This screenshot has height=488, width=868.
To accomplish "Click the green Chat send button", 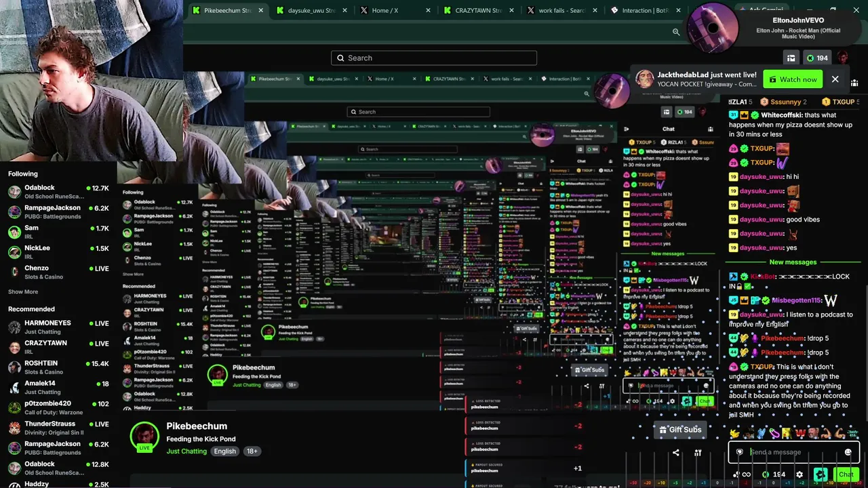I will [x=846, y=474].
